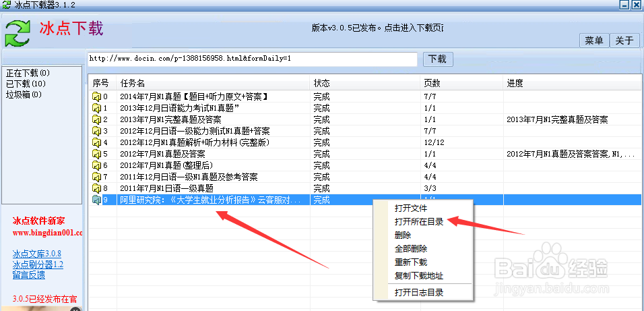
Task: Click the folder icon of row 6
Action: pyautogui.click(x=96, y=166)
